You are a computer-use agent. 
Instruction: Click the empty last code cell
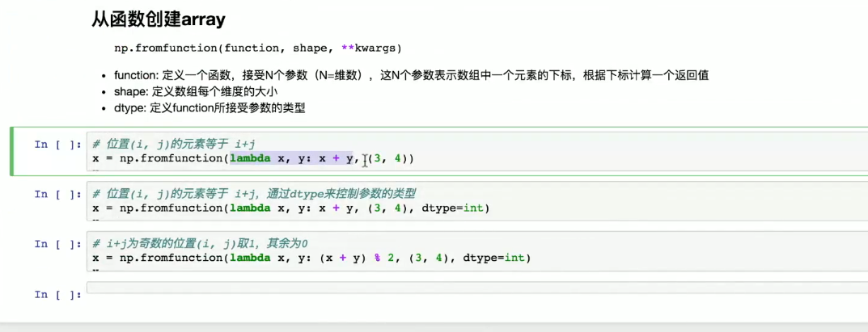476,288
